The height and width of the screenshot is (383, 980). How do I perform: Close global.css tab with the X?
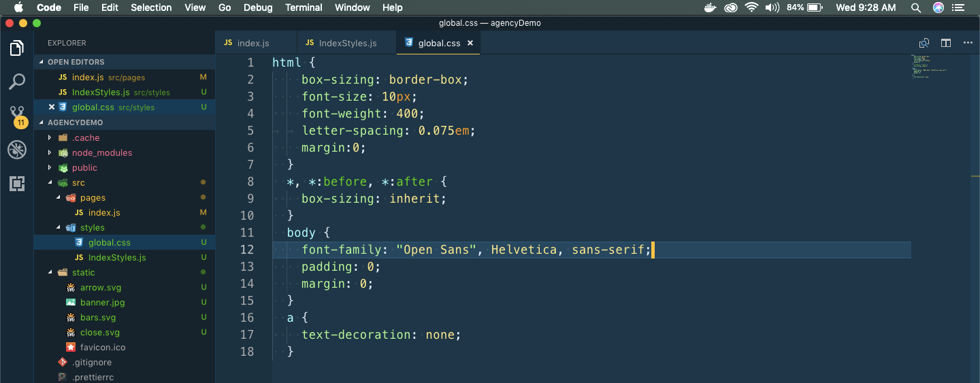point(470,43)
